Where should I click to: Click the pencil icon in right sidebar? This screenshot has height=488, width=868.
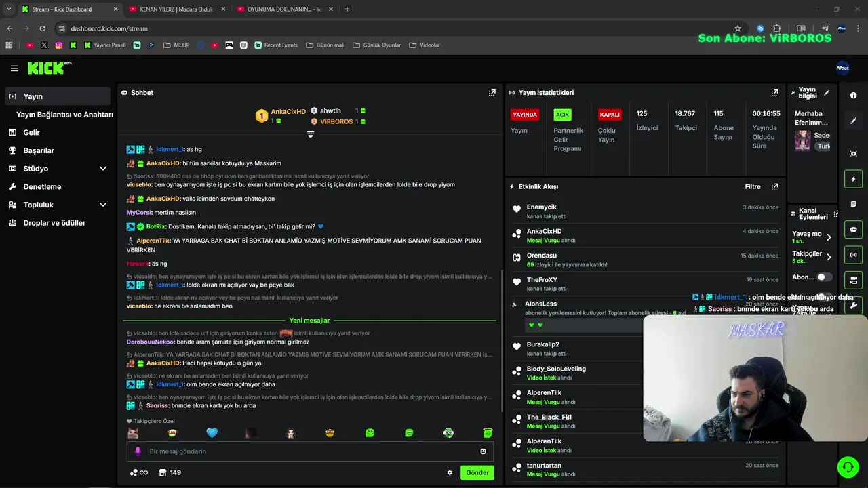point(853,121)
